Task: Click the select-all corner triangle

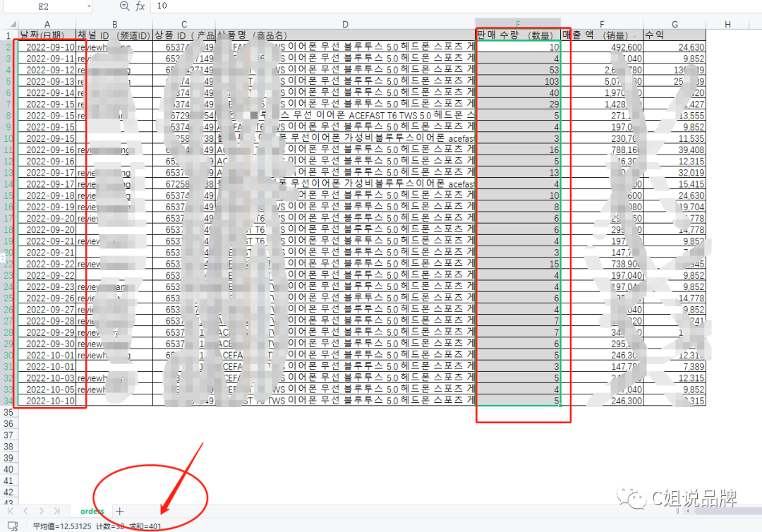Action: 13,24
